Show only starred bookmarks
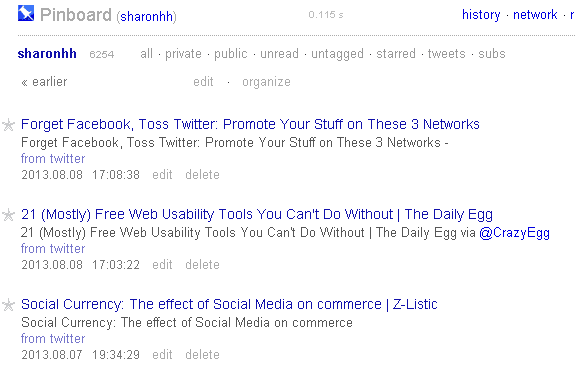 tap(396, 54)
